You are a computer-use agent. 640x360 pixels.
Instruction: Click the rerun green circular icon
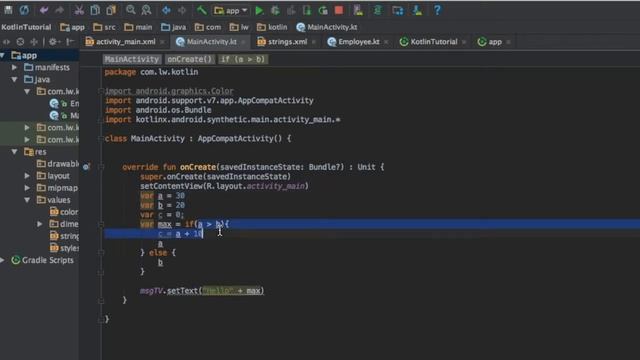pos(323,10)
